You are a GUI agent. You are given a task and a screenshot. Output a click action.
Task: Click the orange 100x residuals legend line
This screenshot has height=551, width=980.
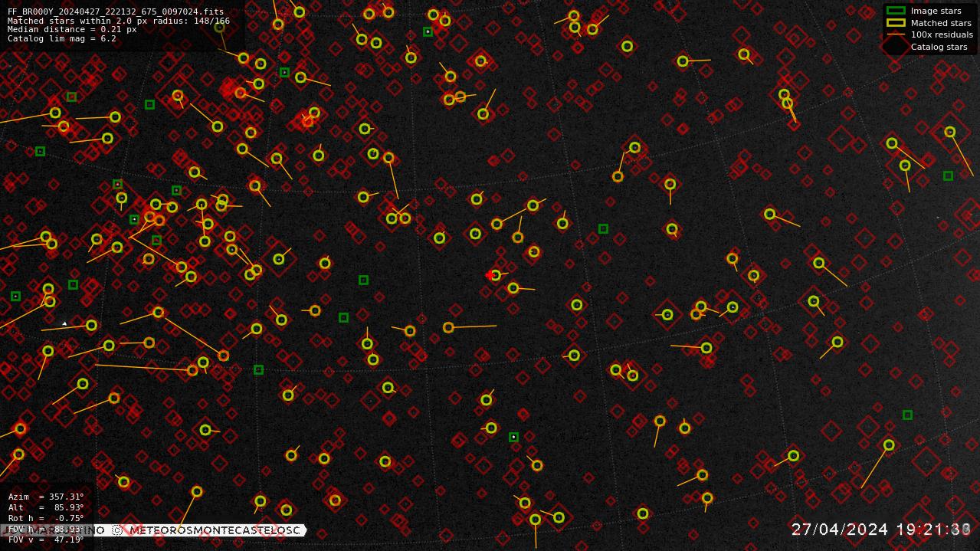click(896, 34)
